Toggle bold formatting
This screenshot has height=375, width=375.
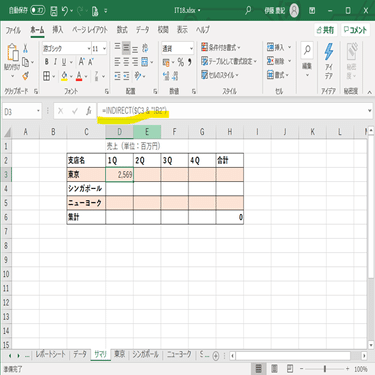point(47,62)
